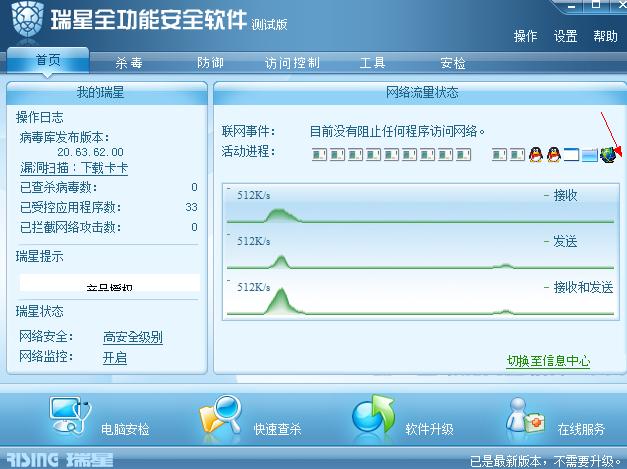Open the 工具 tools tab
627x469 pixels.
372,63
